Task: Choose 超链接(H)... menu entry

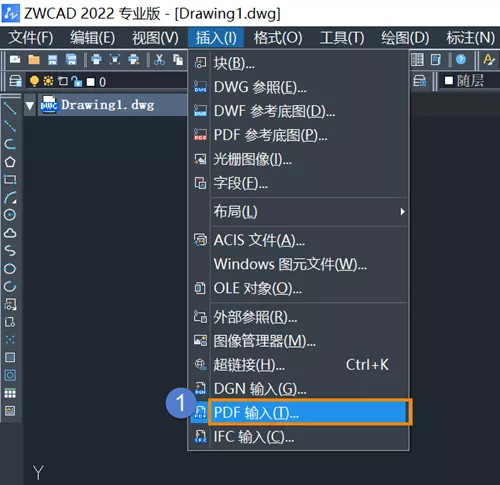Action: click(298, 365)
